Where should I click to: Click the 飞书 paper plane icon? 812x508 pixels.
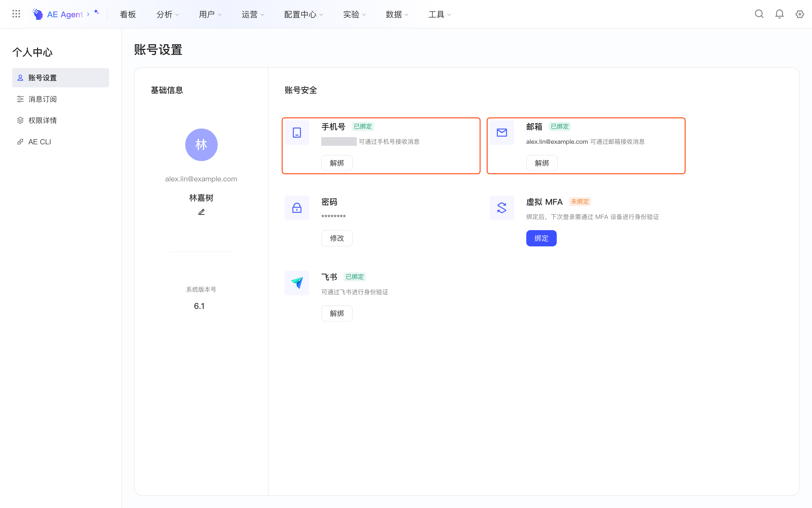click(x=297, y=283)
